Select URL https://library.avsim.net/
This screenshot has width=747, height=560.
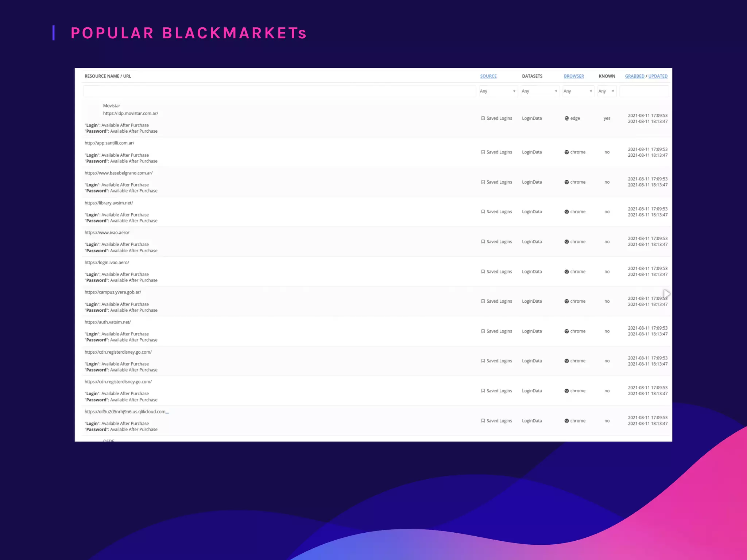click(x=109, y=203)
